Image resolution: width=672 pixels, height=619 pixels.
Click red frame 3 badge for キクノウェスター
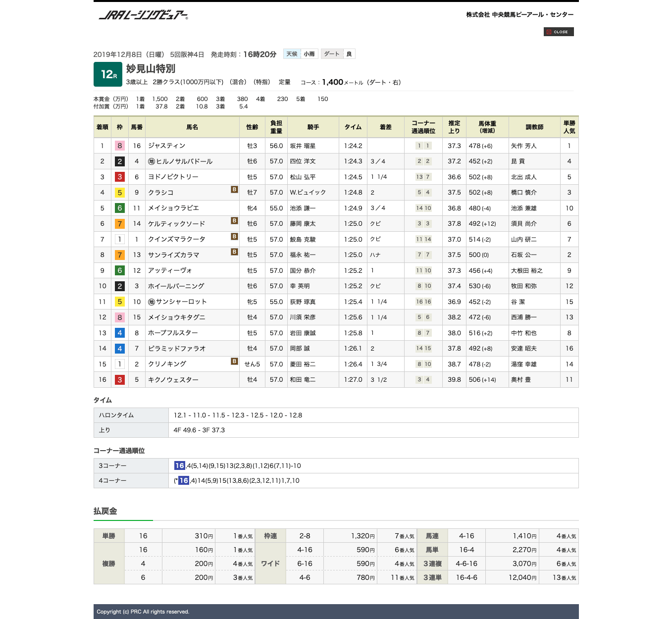tap(119, 380)
